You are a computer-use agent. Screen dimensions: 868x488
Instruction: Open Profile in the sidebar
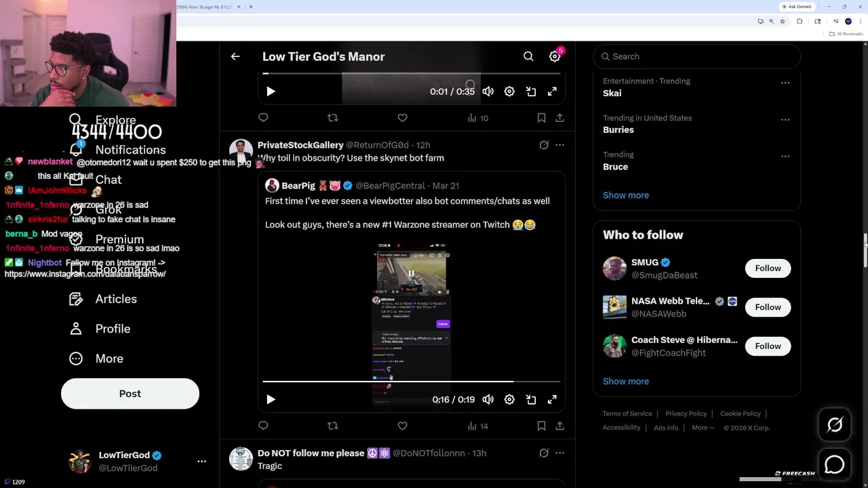tap(99, 329)
